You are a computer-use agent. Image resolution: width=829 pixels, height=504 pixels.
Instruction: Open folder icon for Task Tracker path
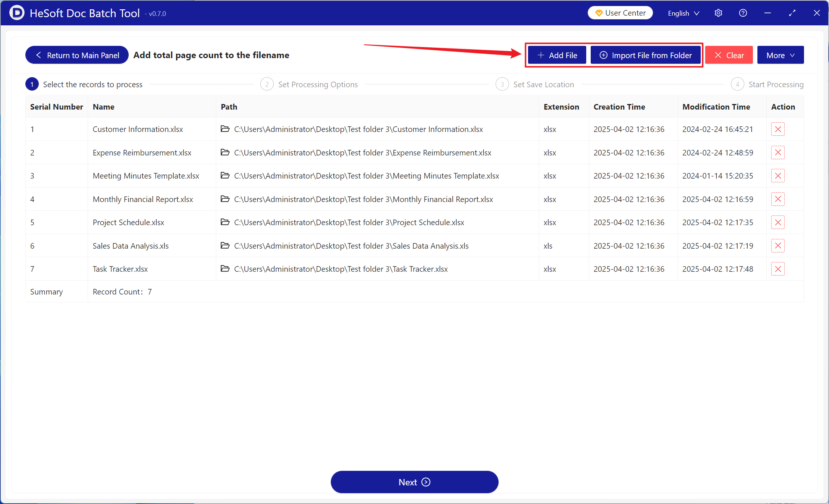click(225, 269)
